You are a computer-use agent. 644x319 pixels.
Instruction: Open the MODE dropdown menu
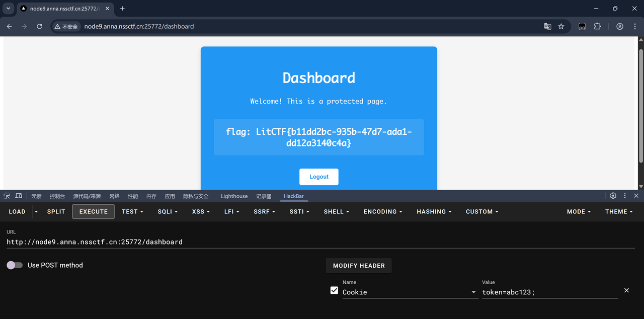(579, 212)
